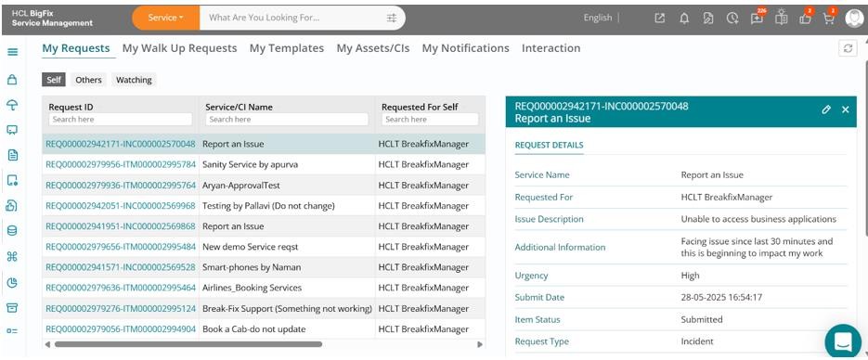Click the user profile avatar
Viewport: 868px width, 360px height.
coord(854,18)
